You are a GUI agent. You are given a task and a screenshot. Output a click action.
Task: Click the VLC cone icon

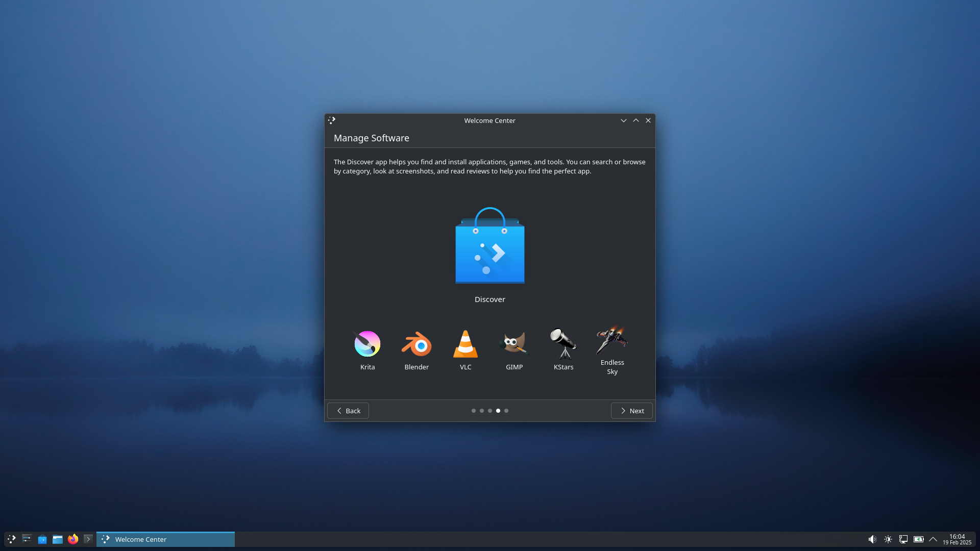tap(465, 343)
